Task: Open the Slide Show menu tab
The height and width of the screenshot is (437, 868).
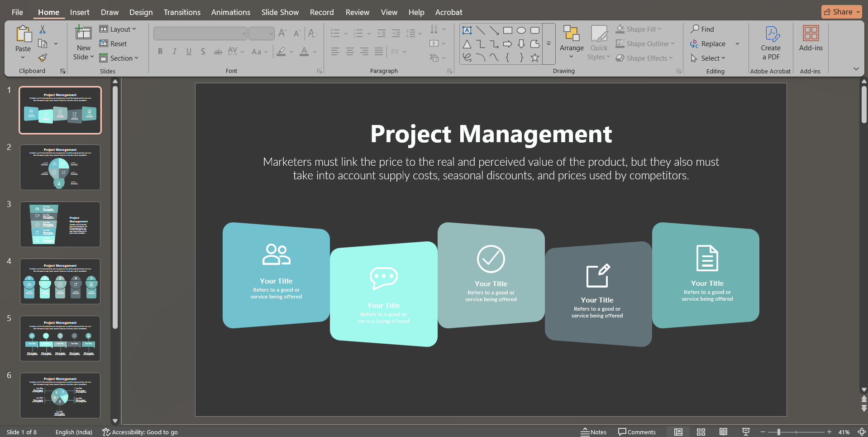Action: click(280, 12)
